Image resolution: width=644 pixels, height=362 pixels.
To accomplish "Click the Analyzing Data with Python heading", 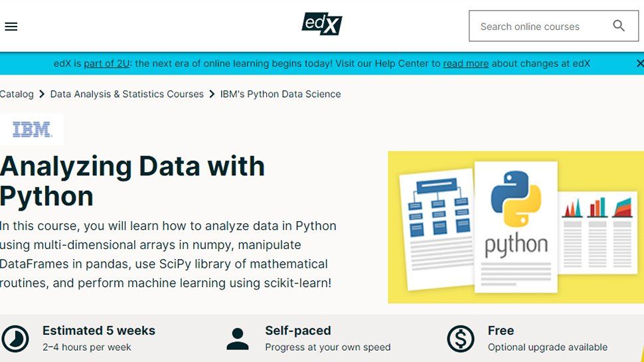I will (x=132, y=181).
